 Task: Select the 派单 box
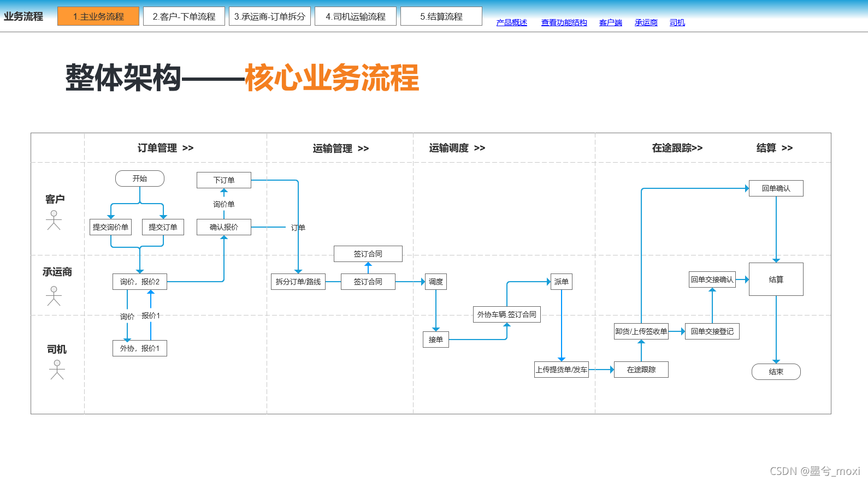coord(562,282)
